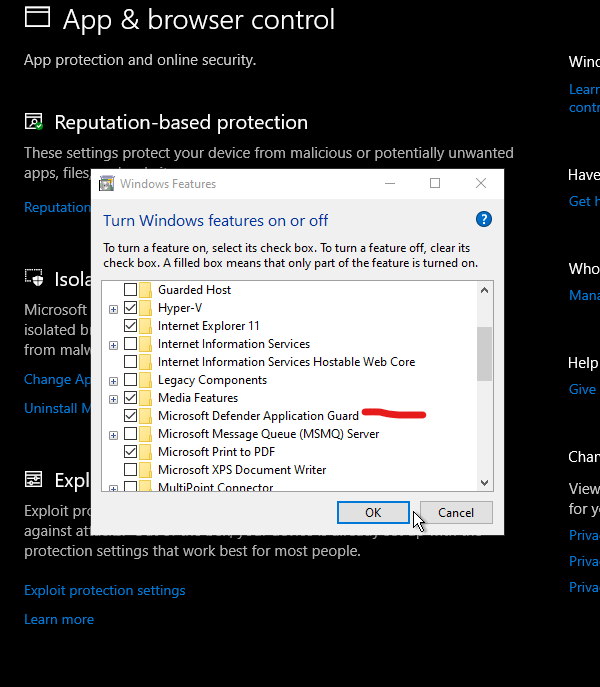Screen dimensions: 600x687
Task: Uncheck Microsoft Defender Application Guard checkbox
Action: pos(130,416)
